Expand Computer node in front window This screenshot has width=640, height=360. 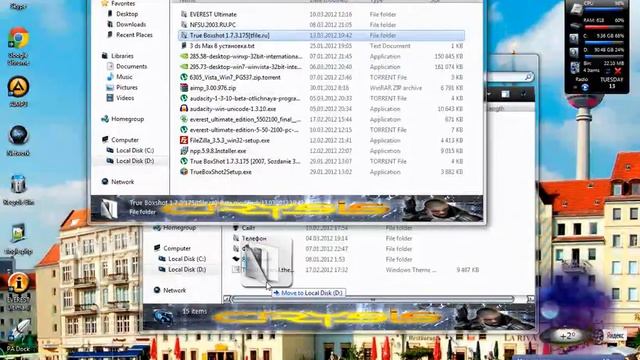[124, 140]
